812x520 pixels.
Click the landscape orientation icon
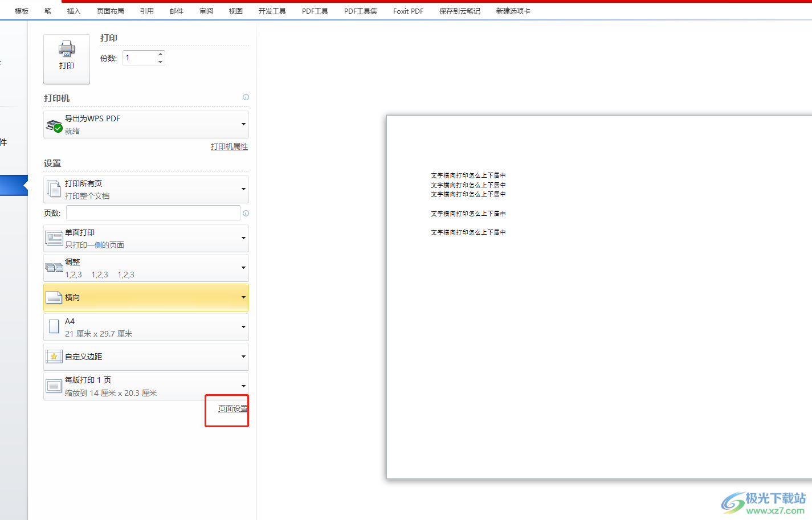[x=54, y=297]
